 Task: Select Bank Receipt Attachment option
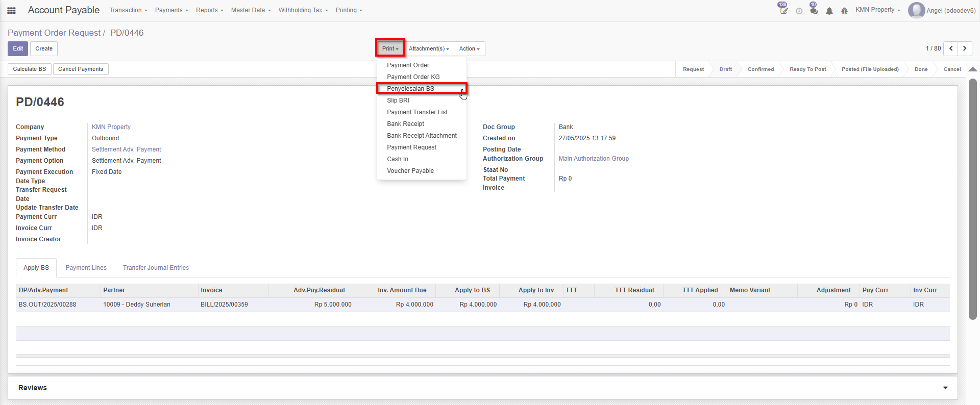[422, 136]
